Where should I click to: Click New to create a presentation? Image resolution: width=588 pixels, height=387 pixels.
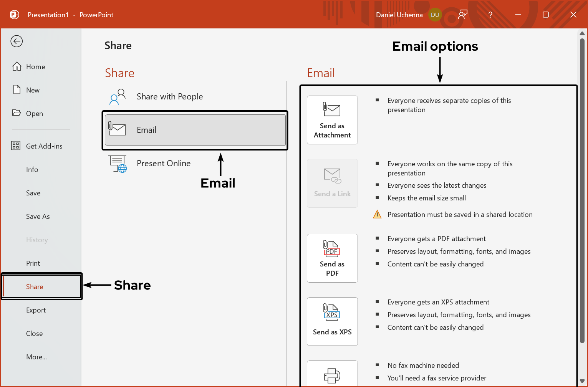click(33, 90)
